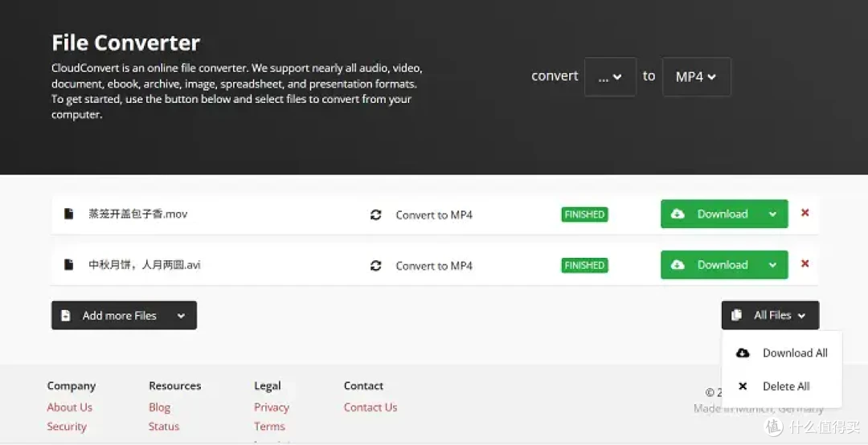Remove the .avi file with the red X
The height and width of the screenshot is (445, 868).
(x=805, y=263)
